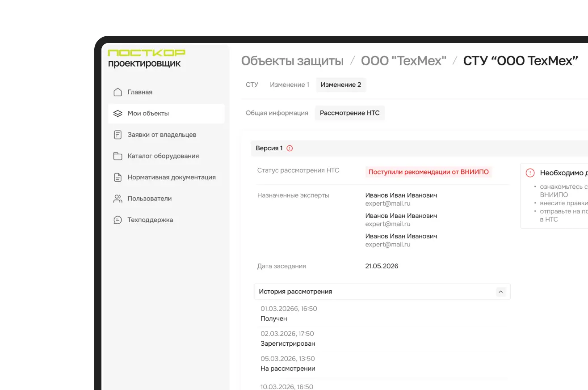Screen dimensions: 588x390
Task: Collapse the История рассмотрения section chevron
Action: tap(501, 292)
